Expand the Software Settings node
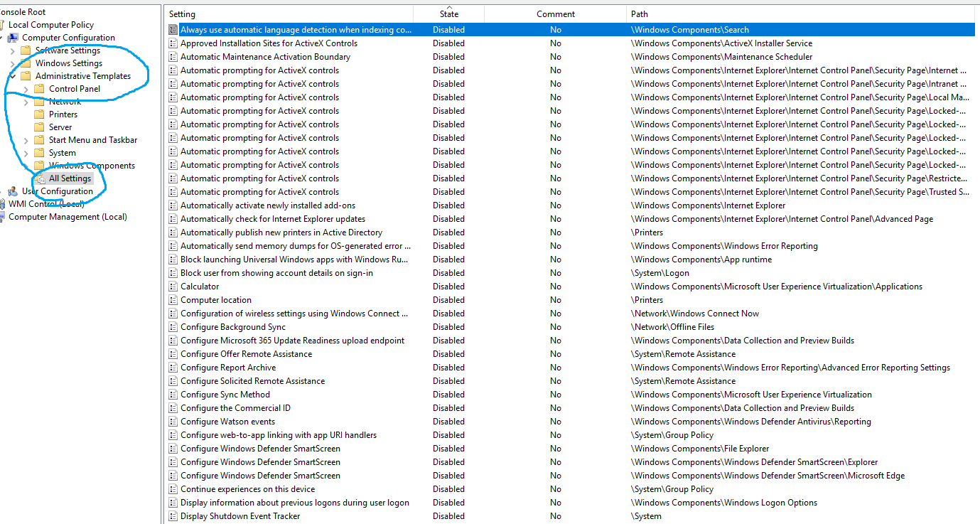 (x=12, y=50)
